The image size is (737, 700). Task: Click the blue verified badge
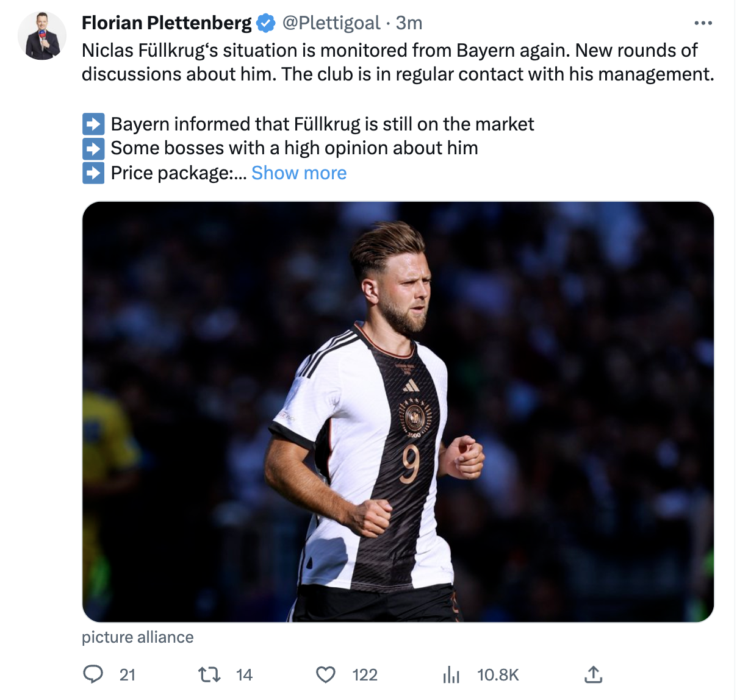pos(265,23)
